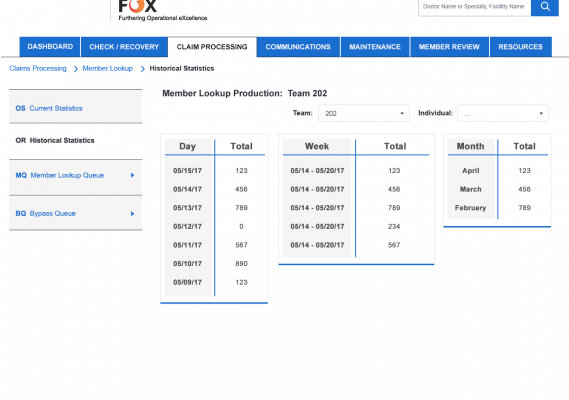Click the total 890 for 05/10/17
This screenshot has width=569, height=400.
tap(241, 264)
